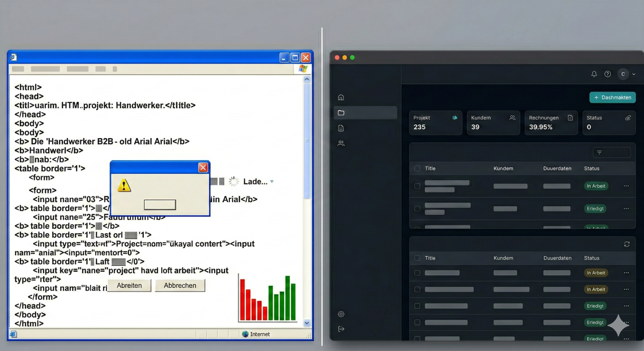
Task: Refresh the lower table with the refresh icon
Action: 627,244
